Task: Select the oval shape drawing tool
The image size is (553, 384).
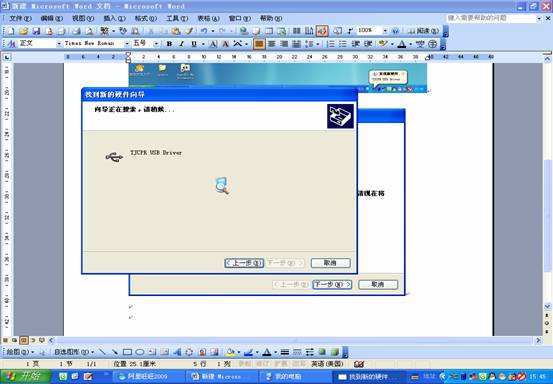Action: point(140,352)
